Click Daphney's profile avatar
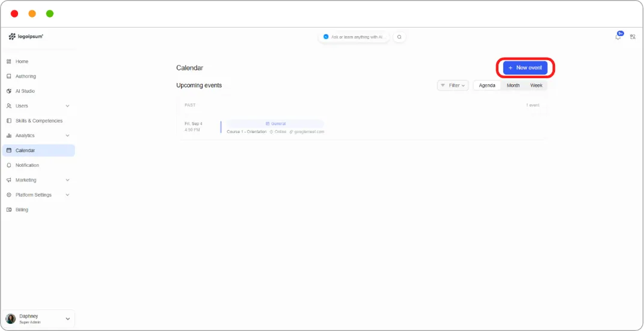644x331 pixels. [11, 319]
